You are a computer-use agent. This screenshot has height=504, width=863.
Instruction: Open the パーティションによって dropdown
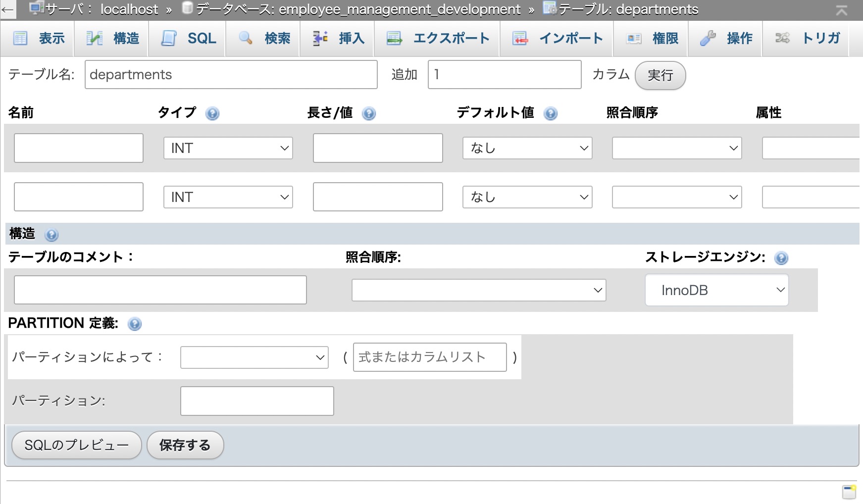click(254, 357)
